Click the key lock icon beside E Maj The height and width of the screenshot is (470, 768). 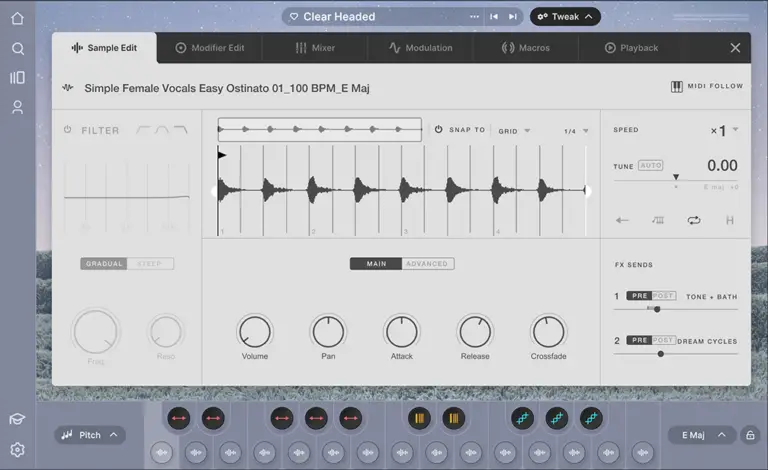coord(750,435)
